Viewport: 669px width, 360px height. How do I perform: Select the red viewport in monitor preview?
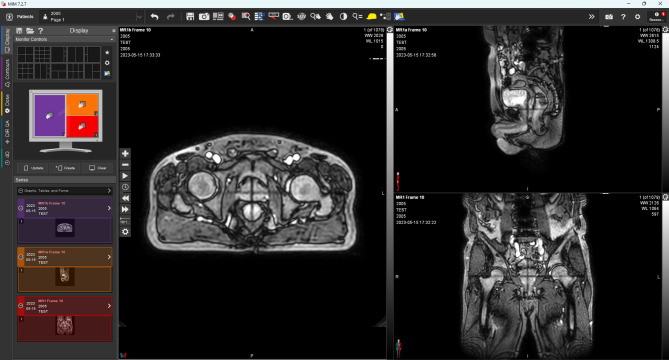(x=82, y=126)
